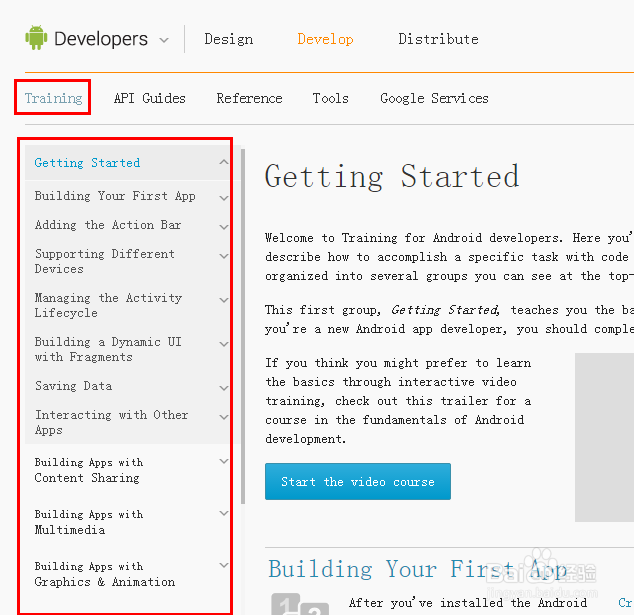Go to the Distribute section
Image resolution: width=634 pixels, height=615 pixels.
438,39
